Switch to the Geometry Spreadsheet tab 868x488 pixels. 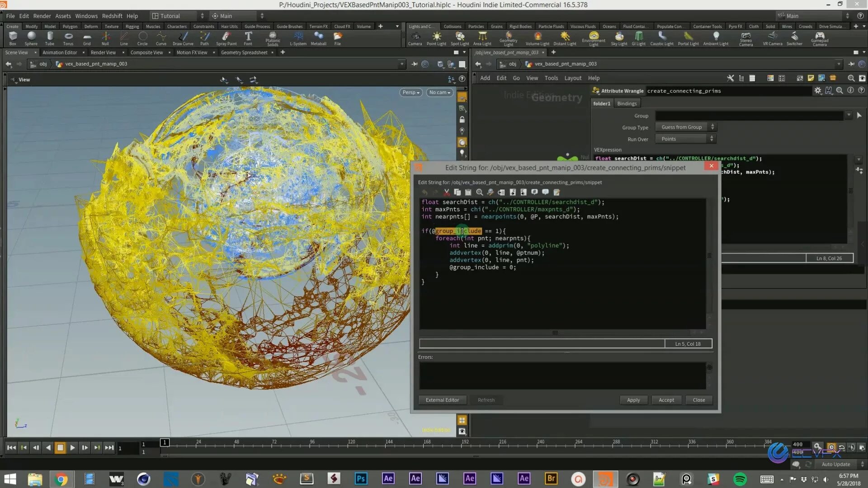pos(244,52)
